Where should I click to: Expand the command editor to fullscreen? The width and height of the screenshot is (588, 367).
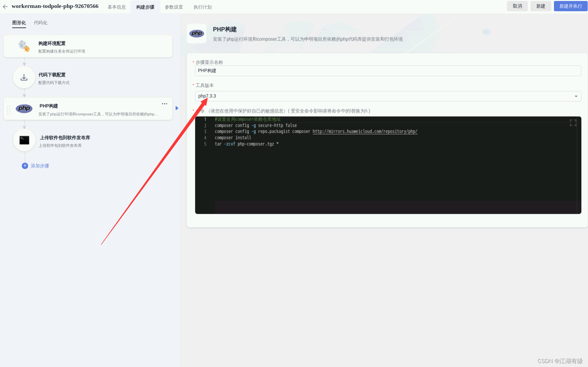[x=573, y=123]
